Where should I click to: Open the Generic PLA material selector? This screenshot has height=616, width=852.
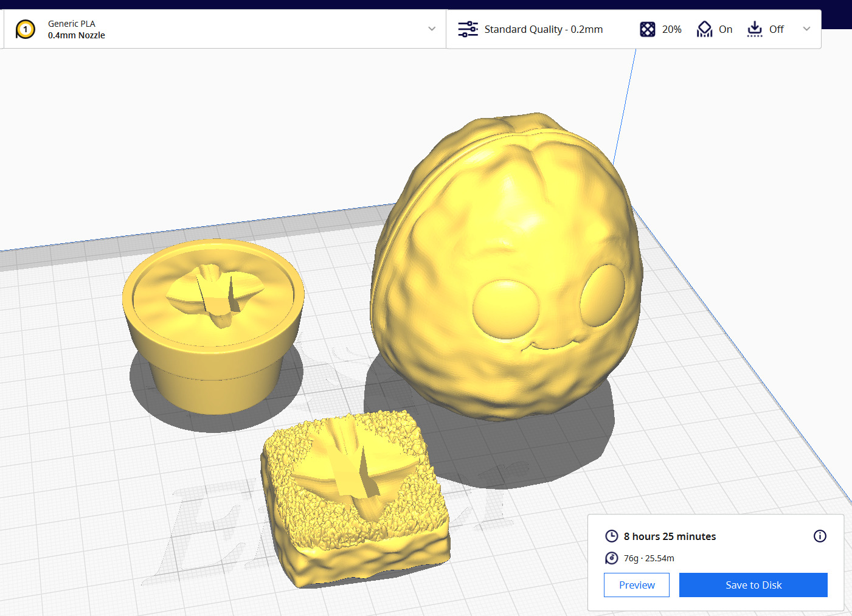[224, 29]
